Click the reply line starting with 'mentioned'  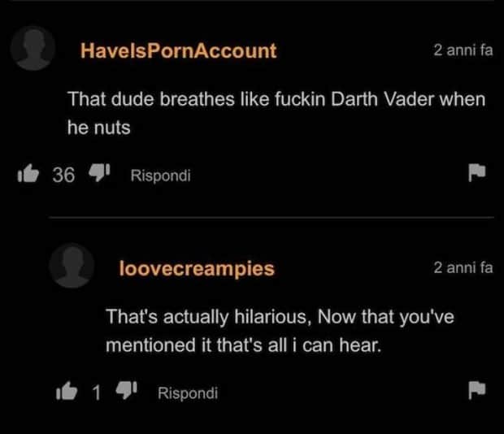tap(243, 345)
